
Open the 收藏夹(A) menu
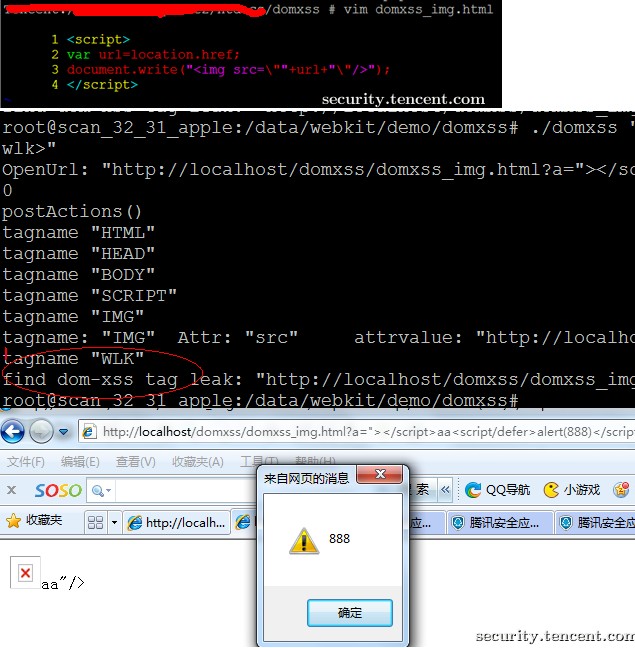click(x=197, y=461)
